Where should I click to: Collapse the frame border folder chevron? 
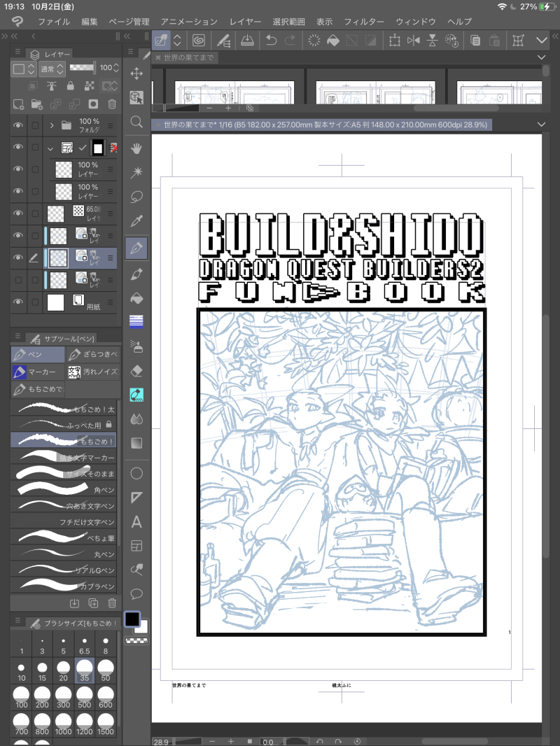50,148
